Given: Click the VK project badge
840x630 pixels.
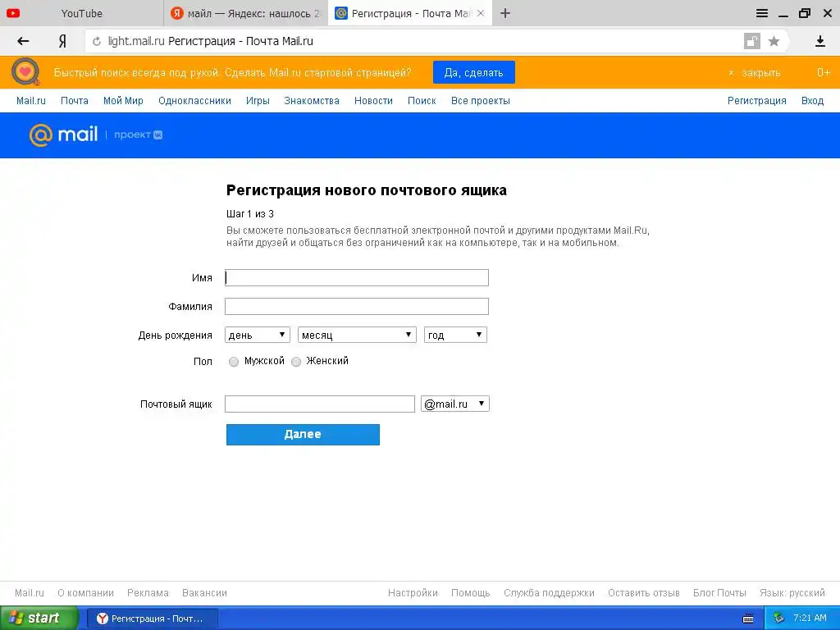Looking at the screenshot, I should (x=138, y=135).
